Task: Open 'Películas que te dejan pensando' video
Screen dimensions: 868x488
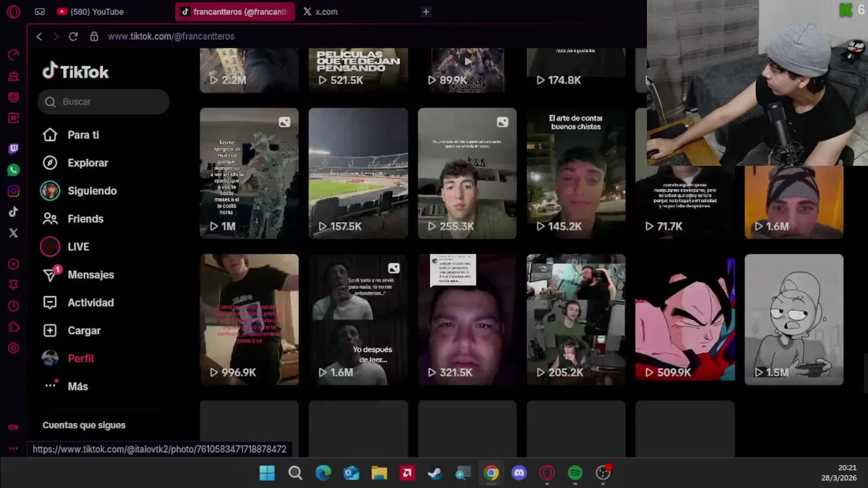Action: [x=358, y=70]
